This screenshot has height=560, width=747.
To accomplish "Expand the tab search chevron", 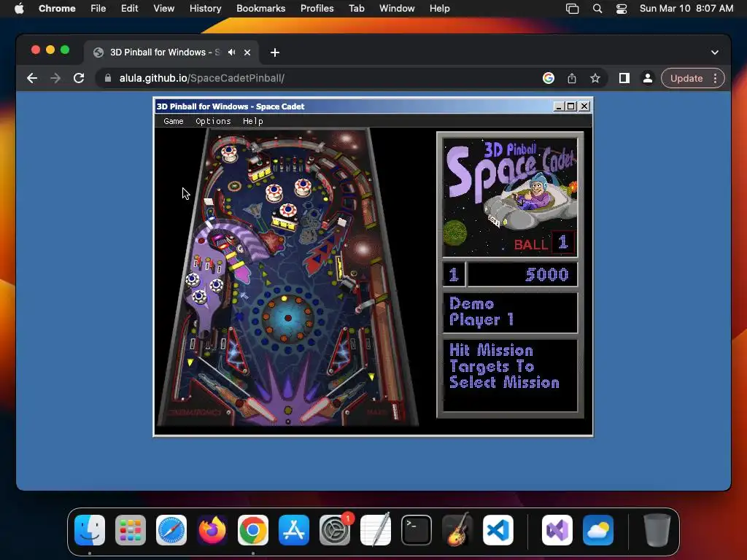I will [x=715, y=52].
